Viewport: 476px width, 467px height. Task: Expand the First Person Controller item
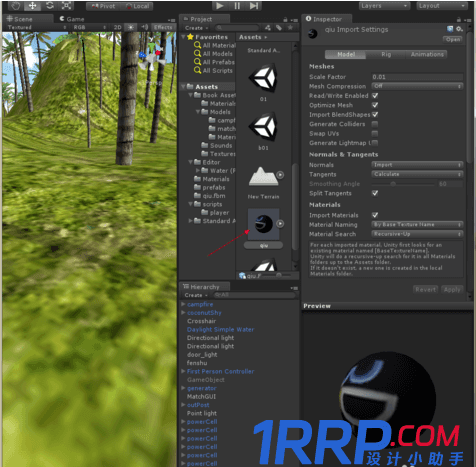(x=183, y=371)
